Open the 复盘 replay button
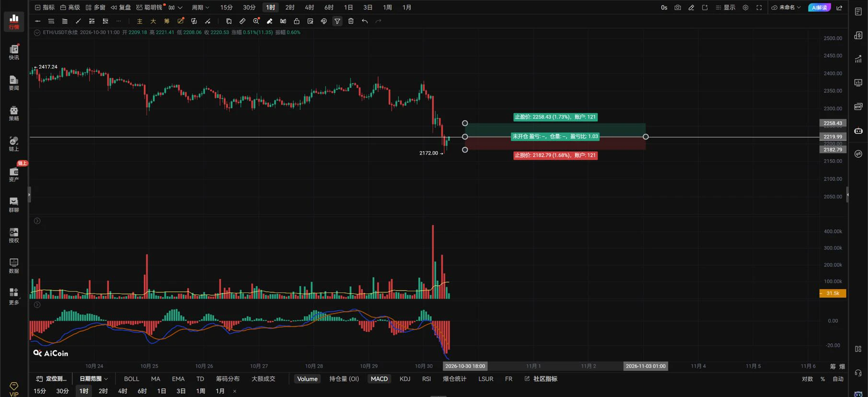868x397 pixels. click(121, 8)
